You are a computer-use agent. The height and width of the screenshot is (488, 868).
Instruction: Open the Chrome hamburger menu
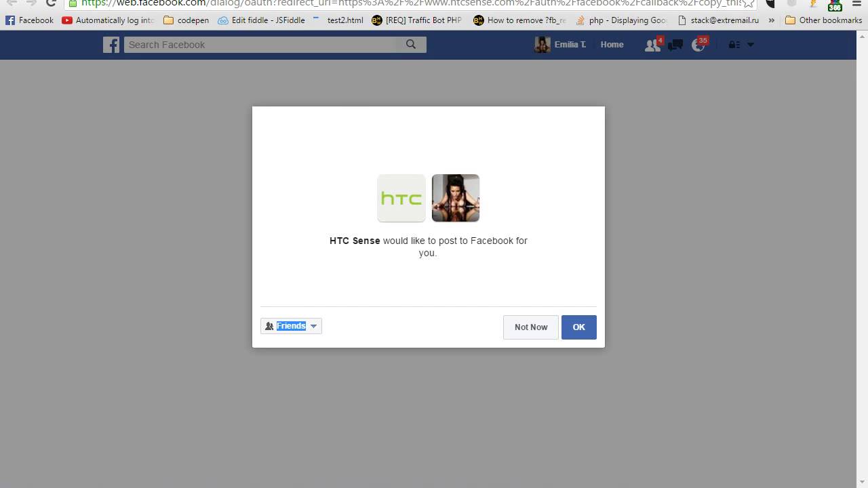click(x=856, y=3)
